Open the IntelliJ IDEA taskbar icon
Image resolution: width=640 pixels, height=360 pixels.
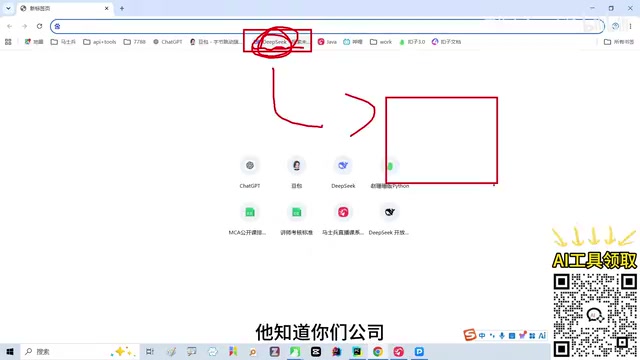[x=336, y=351]
